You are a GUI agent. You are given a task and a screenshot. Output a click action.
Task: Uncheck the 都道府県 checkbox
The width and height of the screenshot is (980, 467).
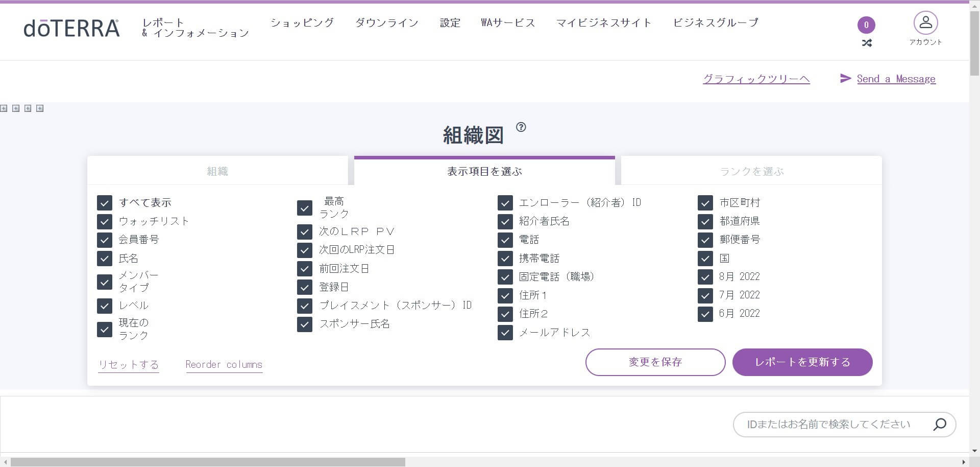pyautogui.click(x=705, y=221)
